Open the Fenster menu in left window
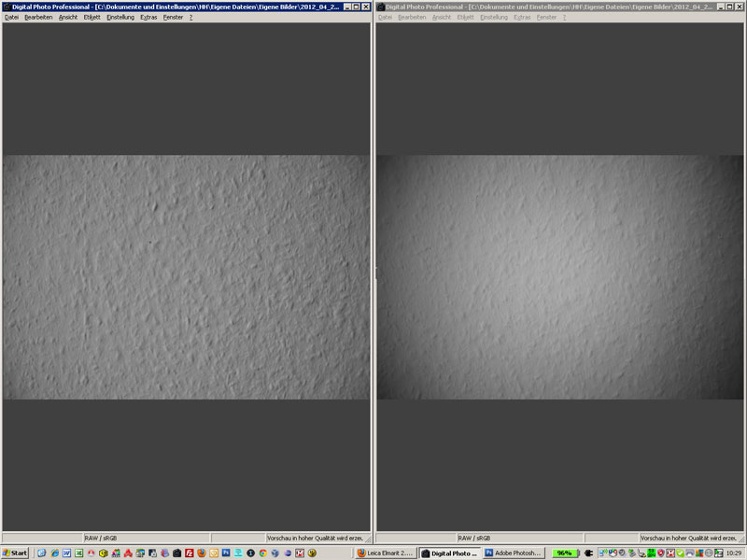The height and width of the screenshot is (560, 747). click(173, 17)
